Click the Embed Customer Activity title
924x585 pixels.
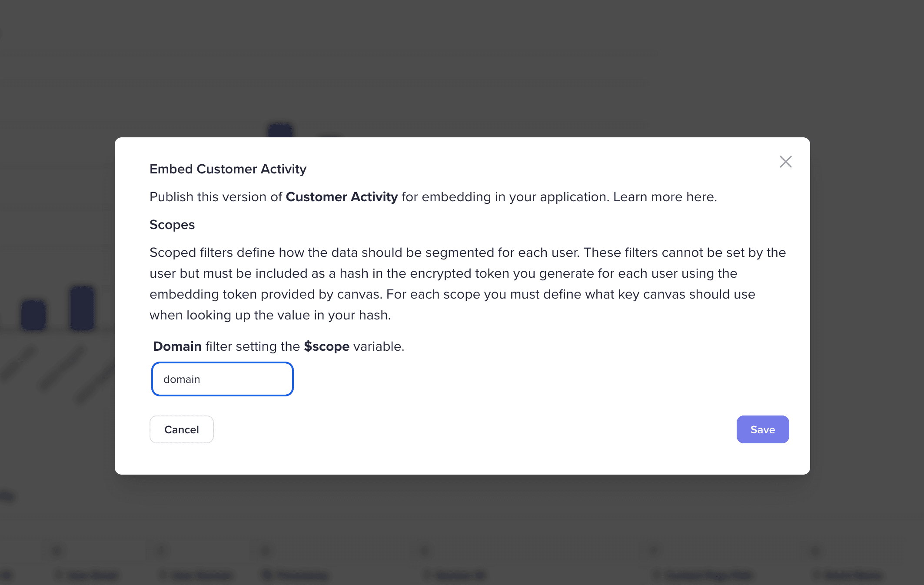pyautogui.click(x=228, y=169)
